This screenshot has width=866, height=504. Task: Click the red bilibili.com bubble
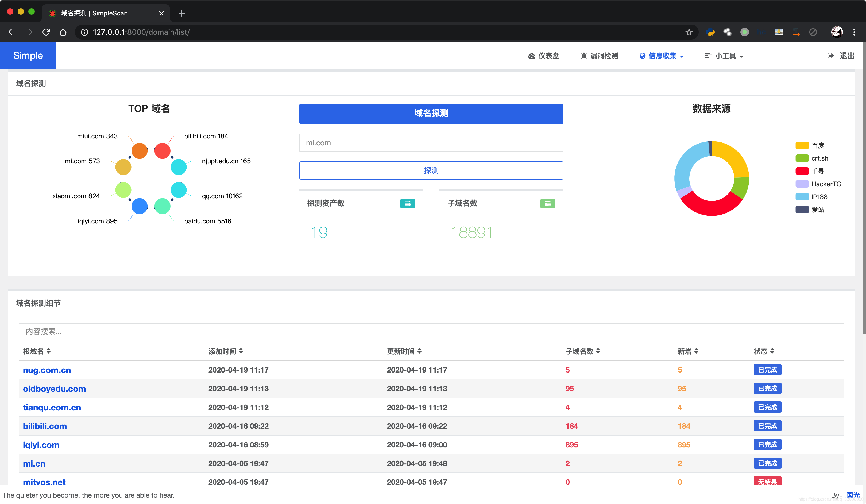pos(162,151)
